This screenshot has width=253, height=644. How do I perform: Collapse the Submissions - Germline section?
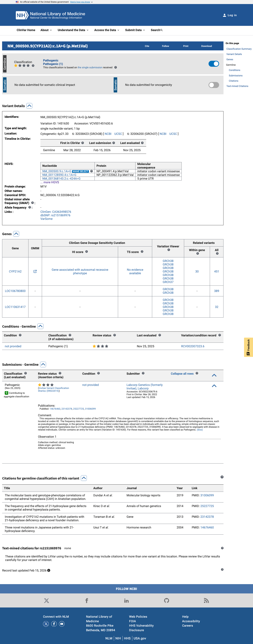point(43,364)
